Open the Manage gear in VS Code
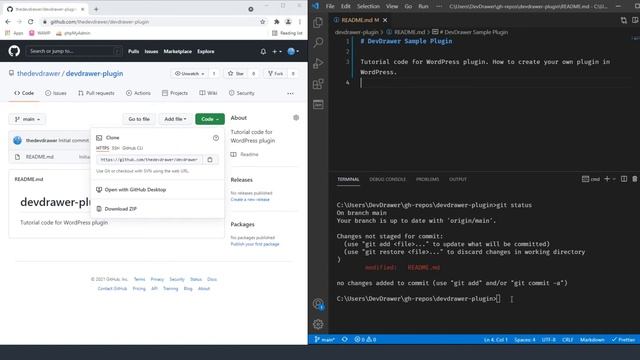640x360 pixels. pos(318,324)
